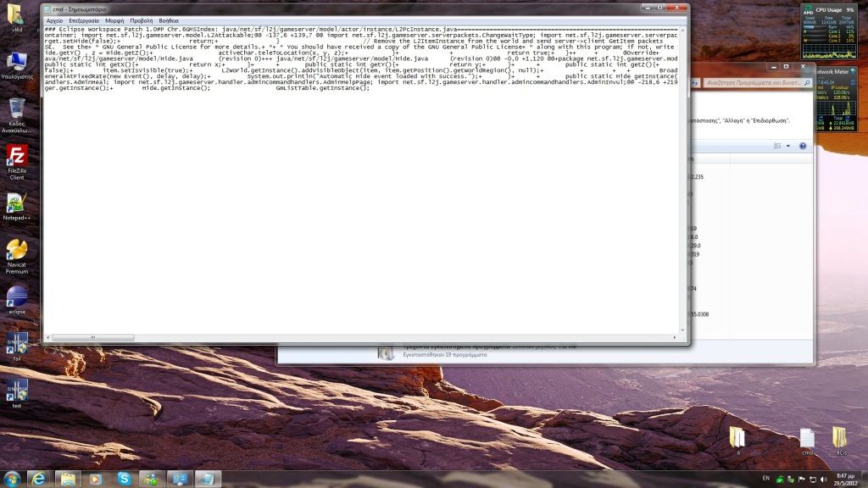Open Skype from the taskbar

click(x=125, y=479)
